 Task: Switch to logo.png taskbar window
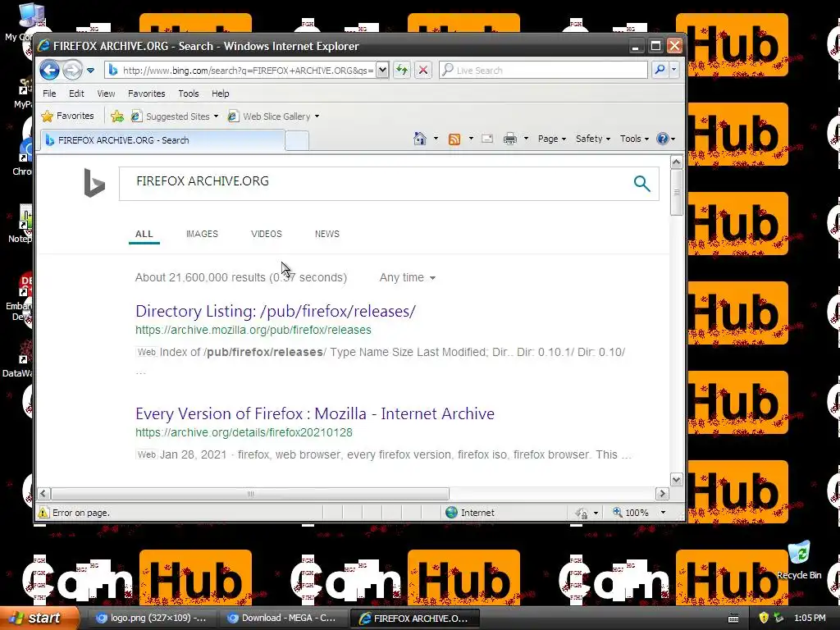point(151,619)
